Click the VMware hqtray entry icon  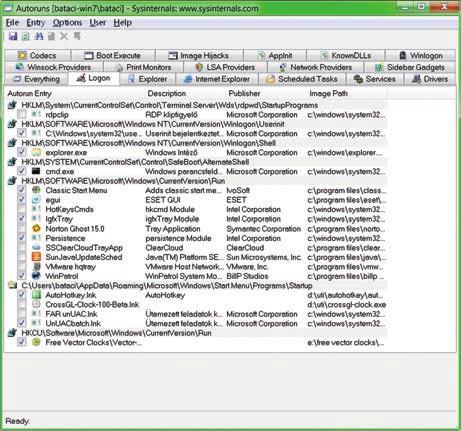pos(36,266)
